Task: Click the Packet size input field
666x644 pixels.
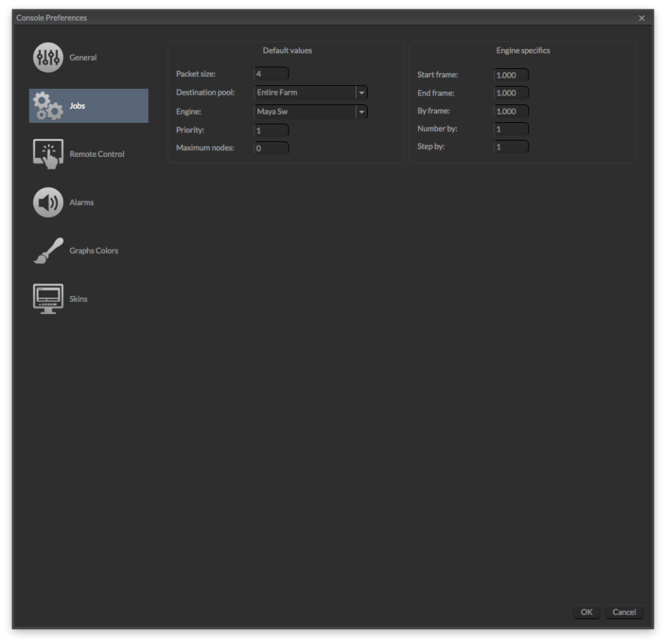Action: (x=271, y=73)
